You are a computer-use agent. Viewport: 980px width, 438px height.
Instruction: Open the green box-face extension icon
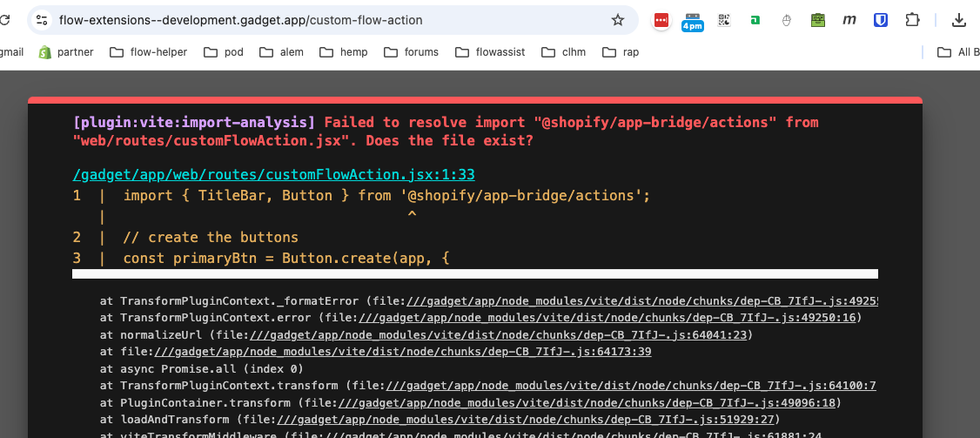(817, 20)
